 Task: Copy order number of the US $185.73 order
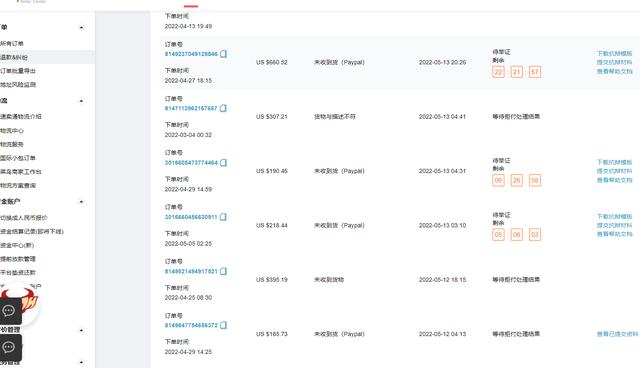tap(223, 325)
